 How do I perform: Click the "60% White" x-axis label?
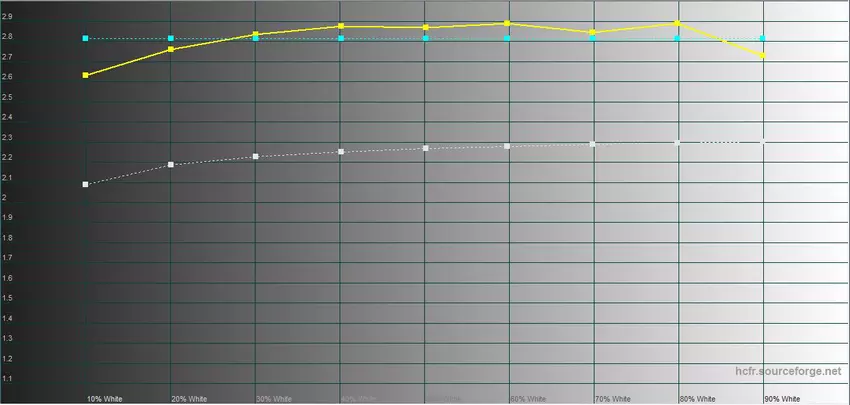click(528, 397)
